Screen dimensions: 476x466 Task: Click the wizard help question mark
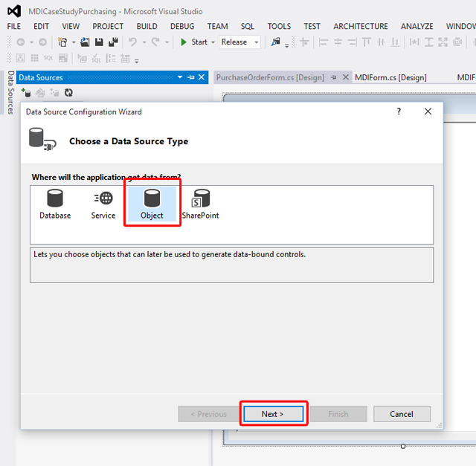[x=399, y=111]
